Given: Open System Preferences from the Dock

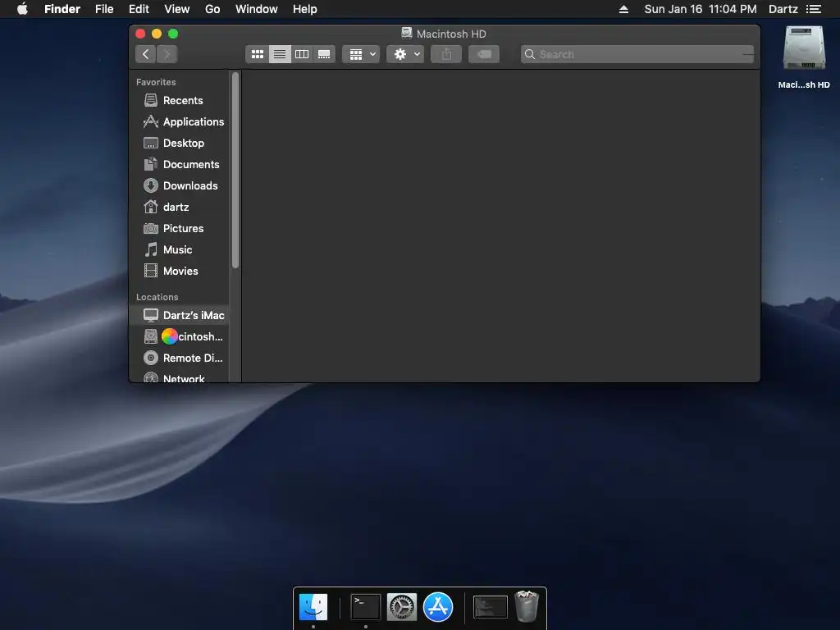Looking at the screenshot, I should [402, 607].
